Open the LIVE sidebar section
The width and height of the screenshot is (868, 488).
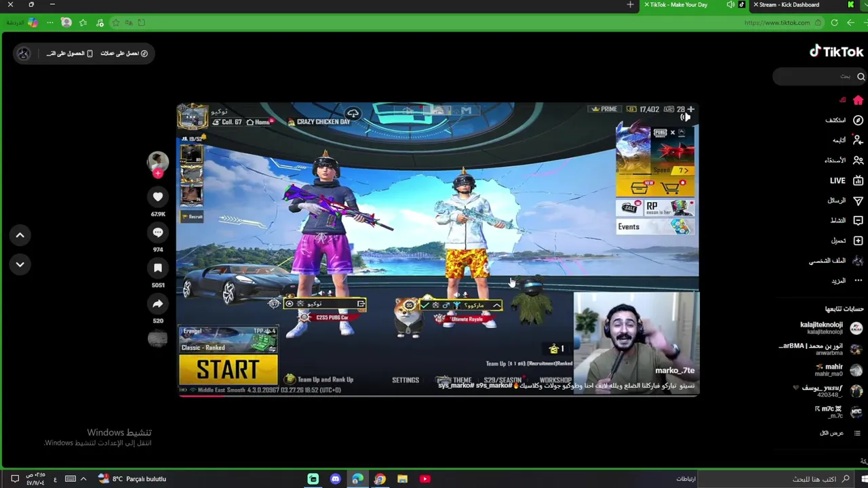[846, 180]
